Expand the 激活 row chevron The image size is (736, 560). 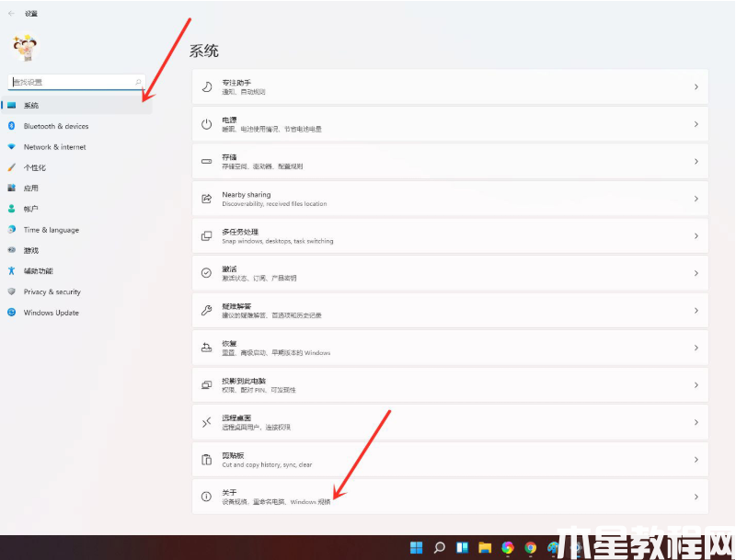pyautogui.click(x=696, y=273)
